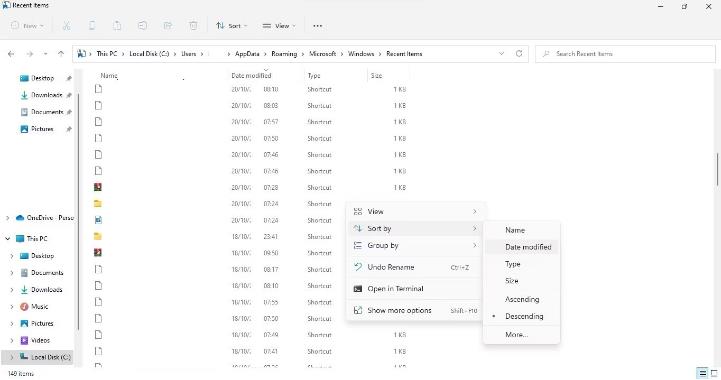This screenshot has height=380, width=721.
Task: Open the Sort dropdown in toolbar
Action: pyautogui.click(x=231, y=26)
